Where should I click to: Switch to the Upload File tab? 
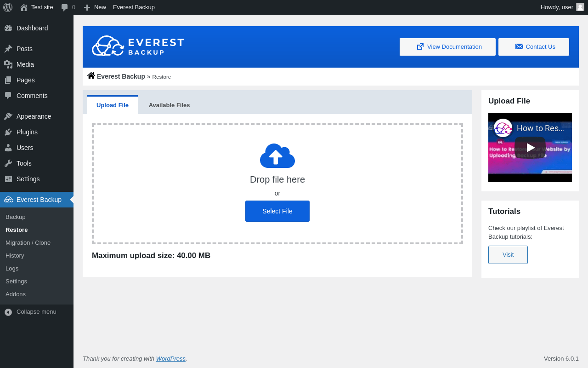click(x=113, y=105)
